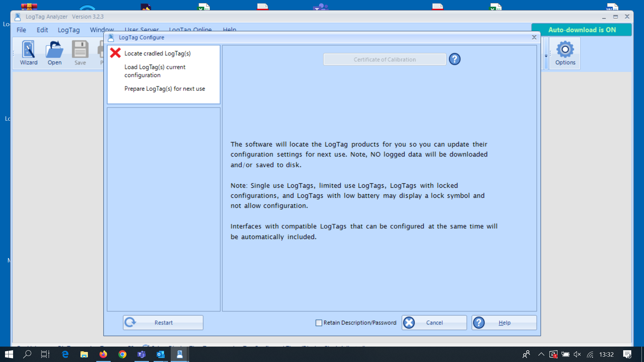Launch Microsoft Edge from taskbar
Image resolution: width=644 pixels, height=362 pixels.
[x=65, y=354]
